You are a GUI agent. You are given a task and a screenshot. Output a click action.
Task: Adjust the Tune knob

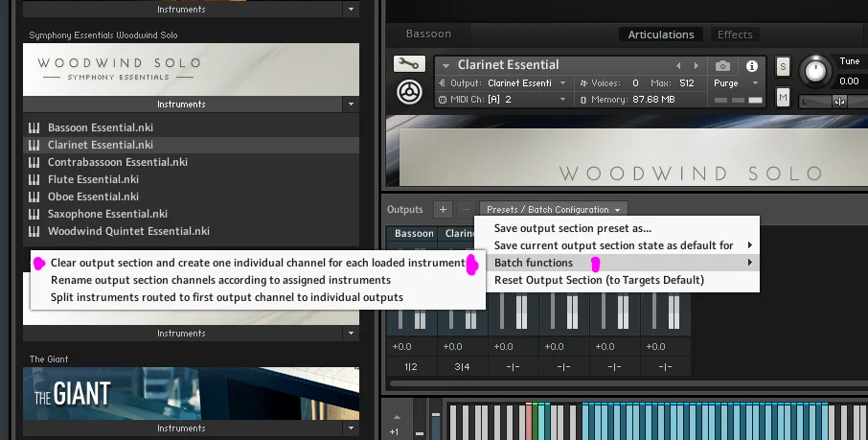pos(815,70)
